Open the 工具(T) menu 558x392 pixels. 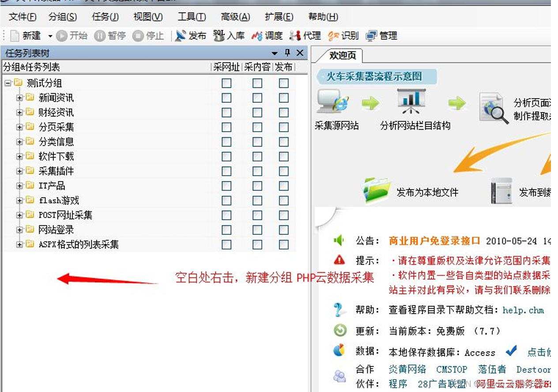pos(192,17)
